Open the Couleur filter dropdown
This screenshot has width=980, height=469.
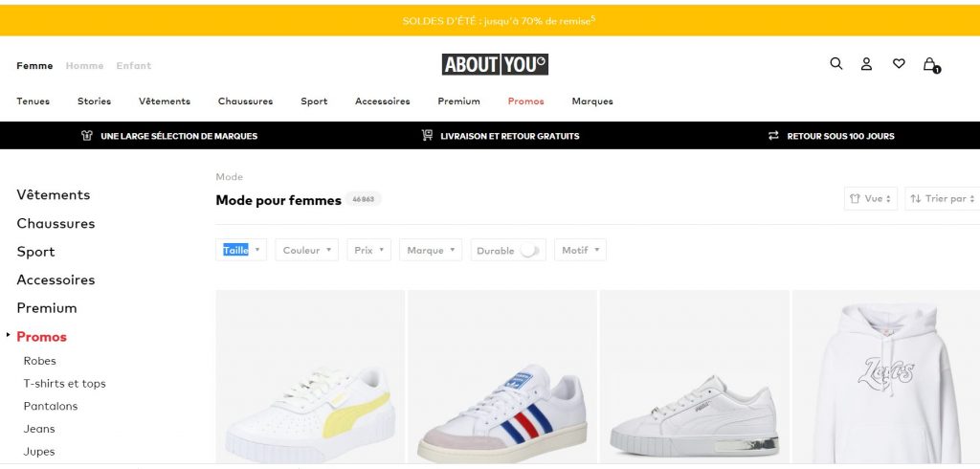306,250
